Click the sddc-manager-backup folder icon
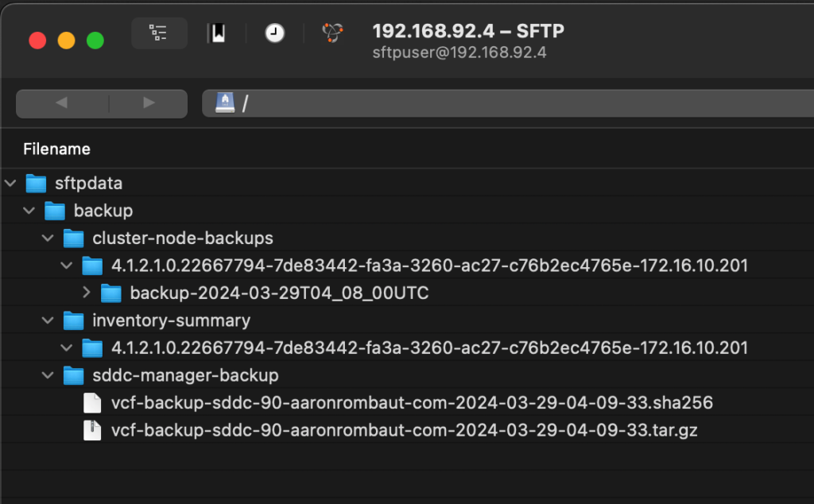This screenshot has height=504, width=814. tap(74, 375)
